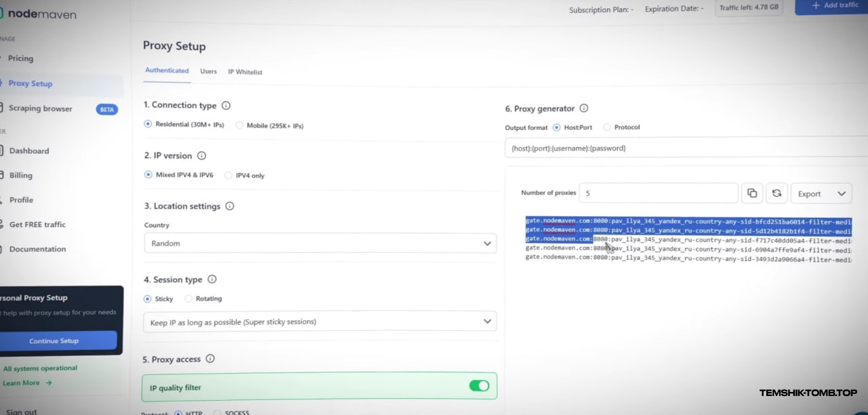The height and width of the screenshot is (415, 868).
Task: Click the Subscription Plan label in header
Action: pyautogui.click(x=601, y=10)
